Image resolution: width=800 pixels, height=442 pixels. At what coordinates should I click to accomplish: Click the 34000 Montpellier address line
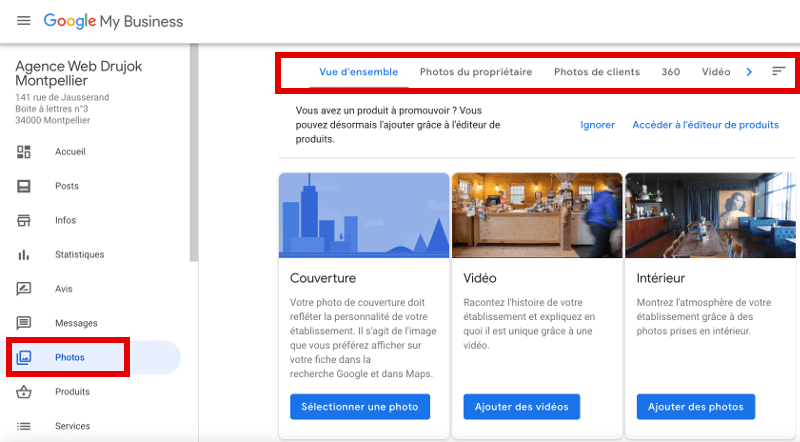coord(53,120)
